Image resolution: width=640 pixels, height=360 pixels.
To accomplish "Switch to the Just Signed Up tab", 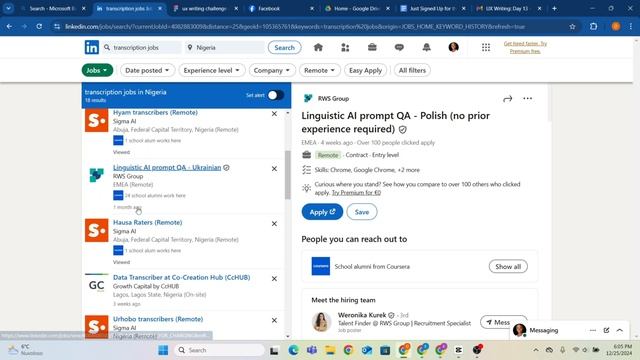I will [433, 8].
